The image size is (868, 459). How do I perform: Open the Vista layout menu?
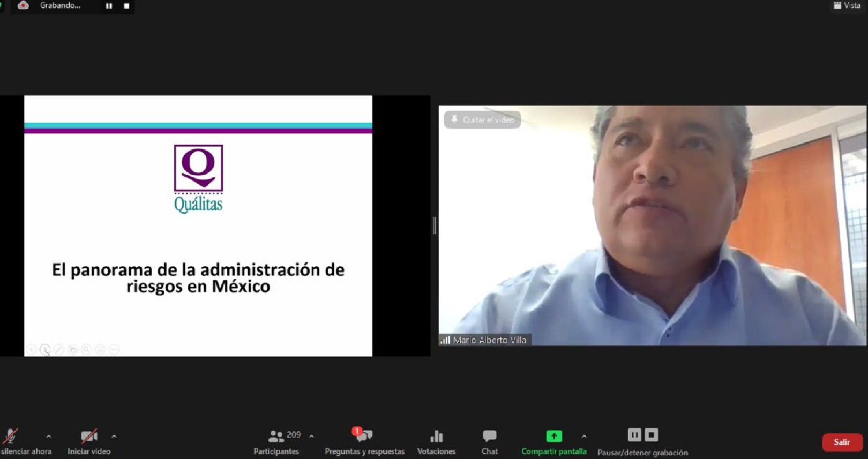point(847,5)
